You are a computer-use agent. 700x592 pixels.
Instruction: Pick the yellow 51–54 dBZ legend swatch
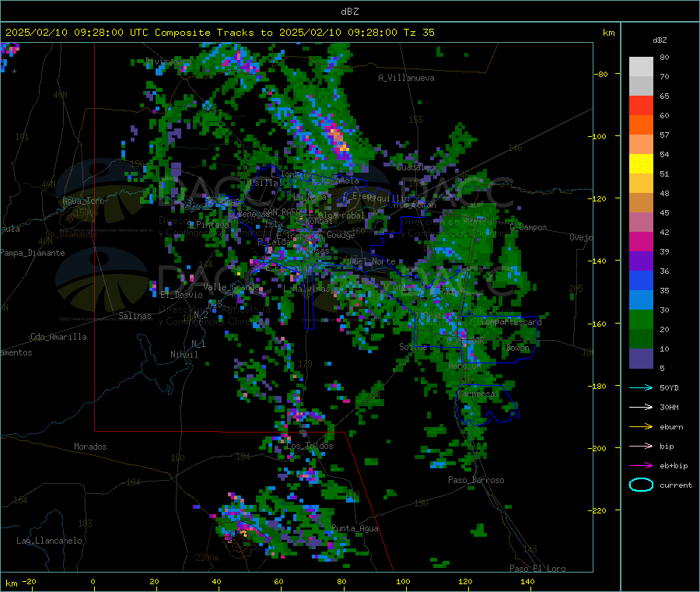(x=641, y=164)
